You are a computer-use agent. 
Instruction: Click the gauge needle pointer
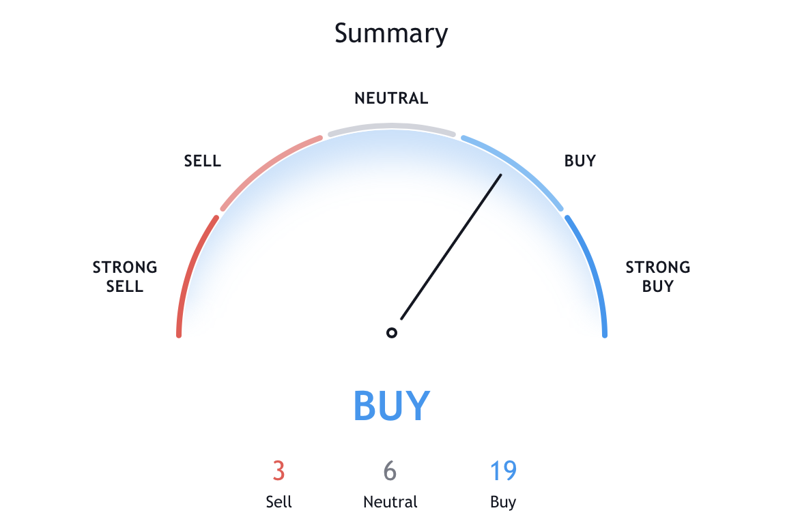(452, 246)
